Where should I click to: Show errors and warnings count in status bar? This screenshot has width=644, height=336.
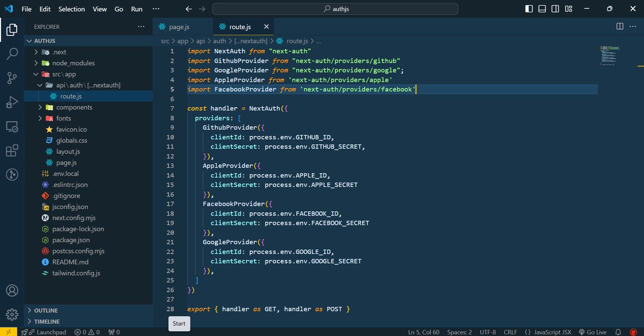tap(87, 332)
